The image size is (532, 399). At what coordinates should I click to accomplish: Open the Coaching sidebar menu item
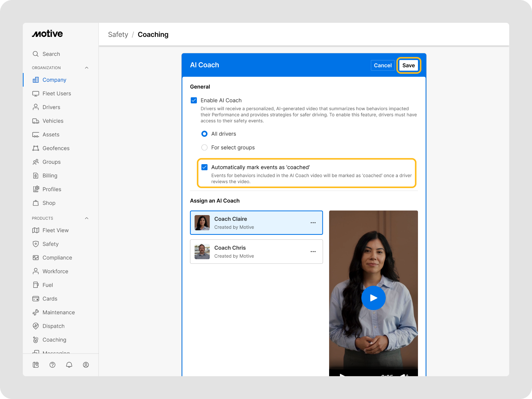[54, 340]
